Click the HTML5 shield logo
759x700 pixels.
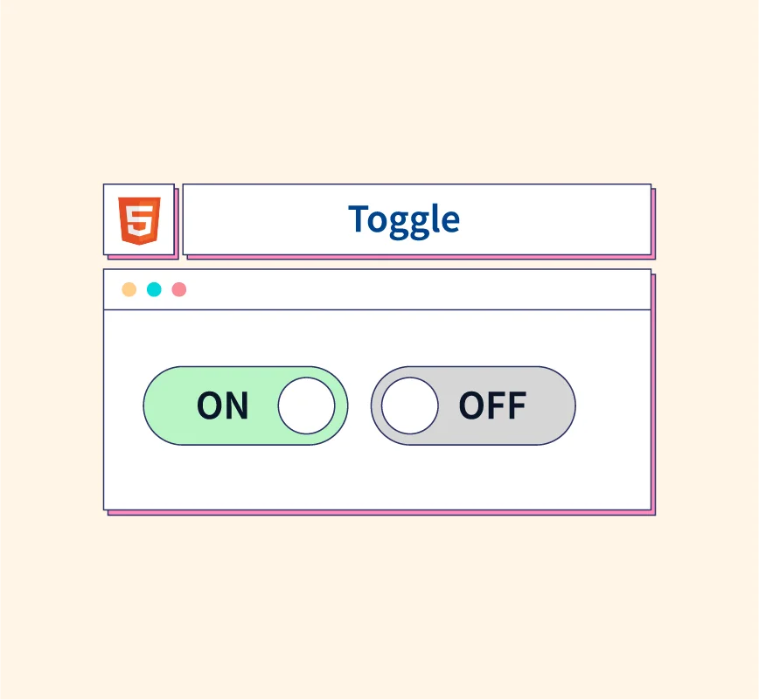pyautogui.click(x=140, y=220)
